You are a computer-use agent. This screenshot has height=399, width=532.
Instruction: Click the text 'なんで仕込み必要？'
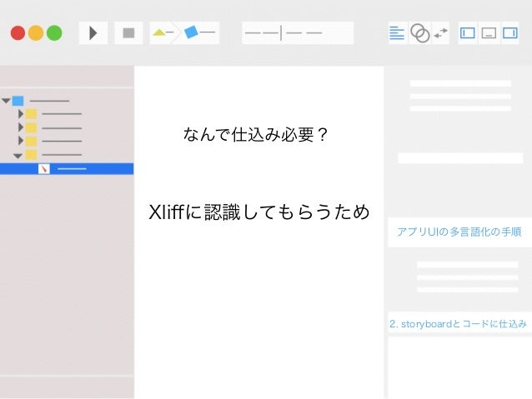coord(255,135)
